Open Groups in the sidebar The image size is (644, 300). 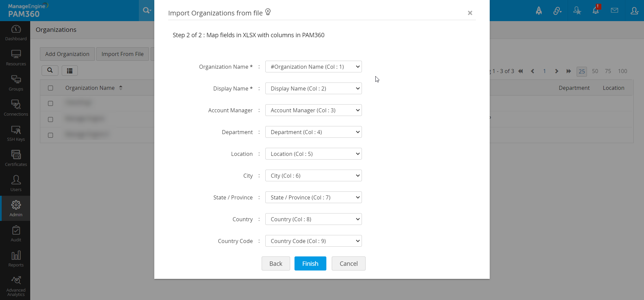pyautogui.click(x=16, y=83)
